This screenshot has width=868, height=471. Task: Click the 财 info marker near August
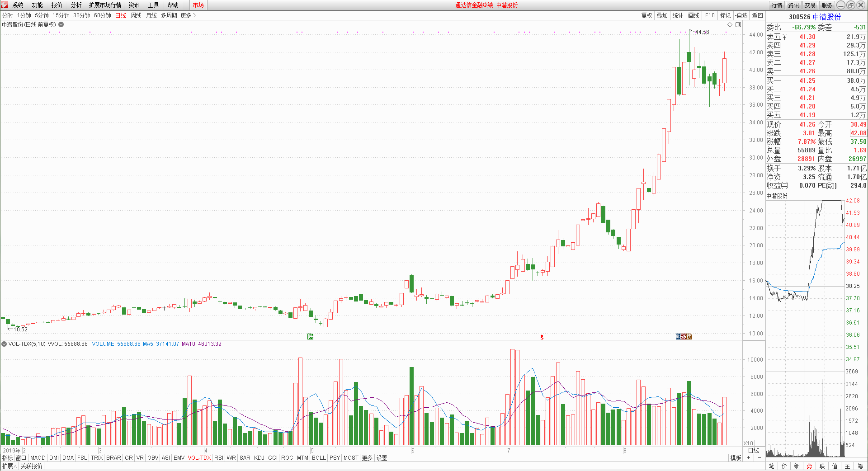click(678, 336)
